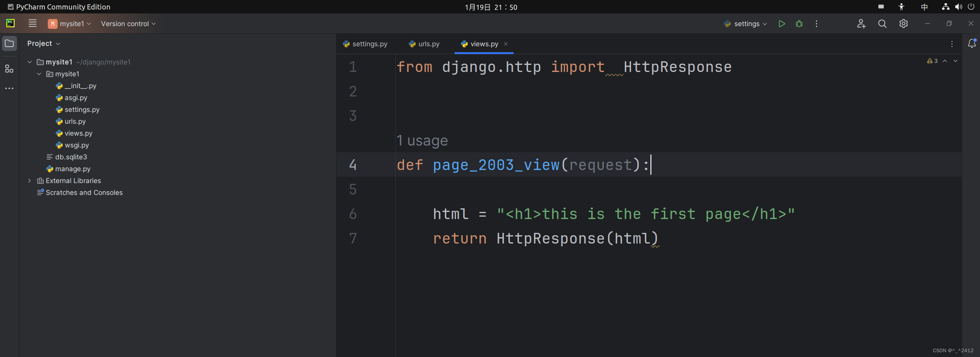
Task: Open Code With Me add-user icon
Action: click(x=861, y=24)
